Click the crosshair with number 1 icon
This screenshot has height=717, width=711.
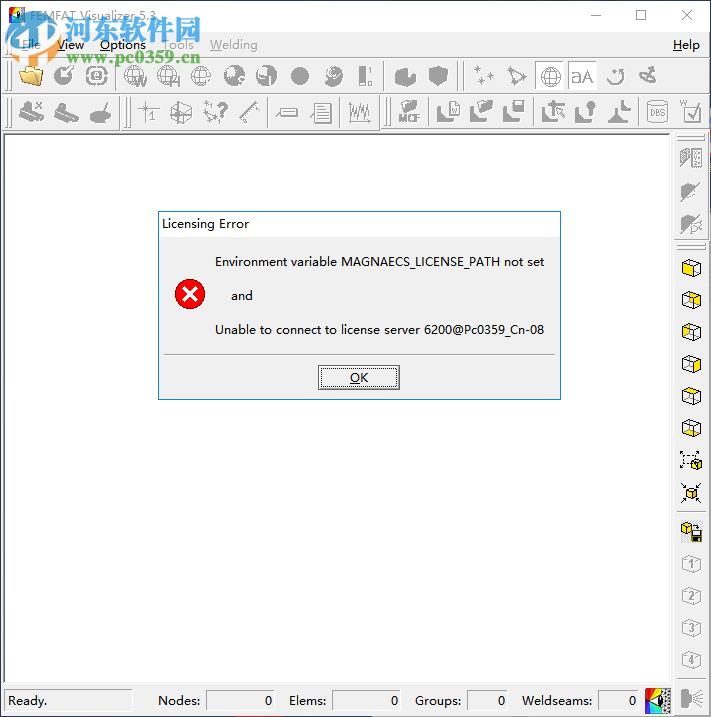(x=148, y=112)
